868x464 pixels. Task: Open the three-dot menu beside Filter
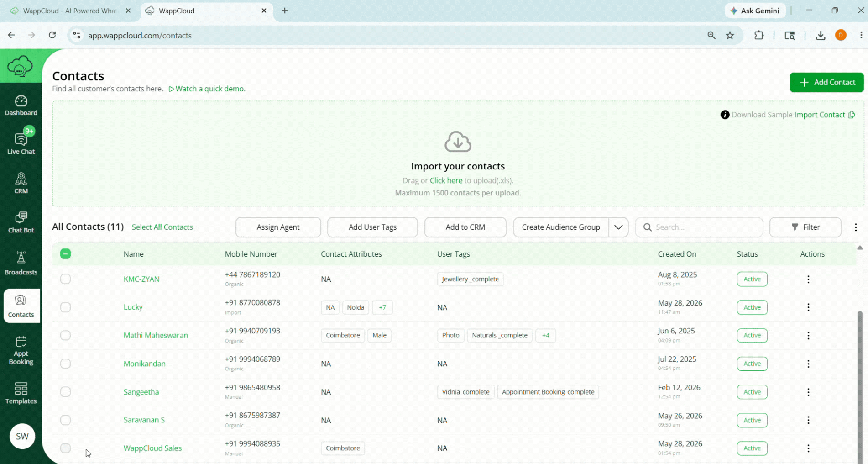(856, 227)
